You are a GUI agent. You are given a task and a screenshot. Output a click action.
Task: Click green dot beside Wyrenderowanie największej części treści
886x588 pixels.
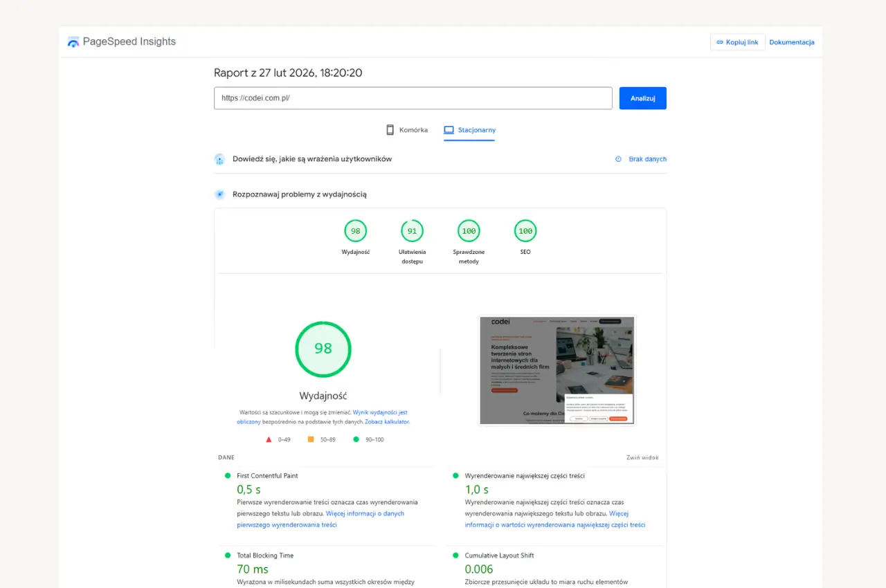pyautogui.click(x=455, y=476)
